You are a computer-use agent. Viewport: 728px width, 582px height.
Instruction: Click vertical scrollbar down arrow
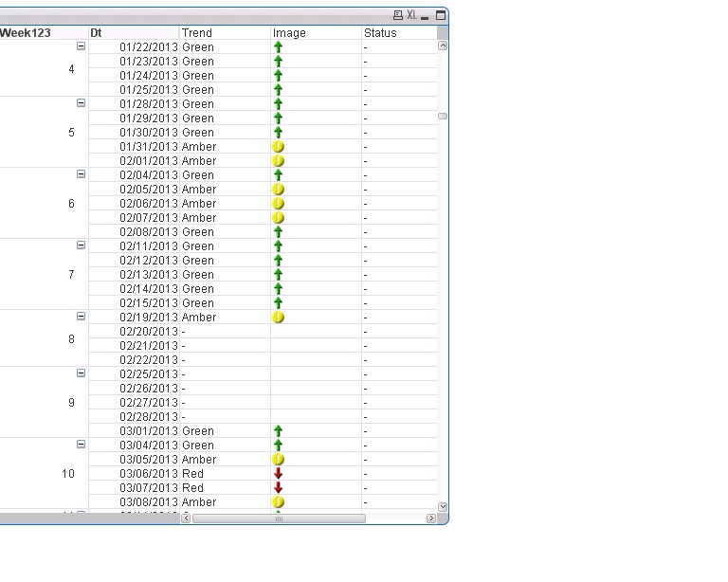tap(443, 507)
